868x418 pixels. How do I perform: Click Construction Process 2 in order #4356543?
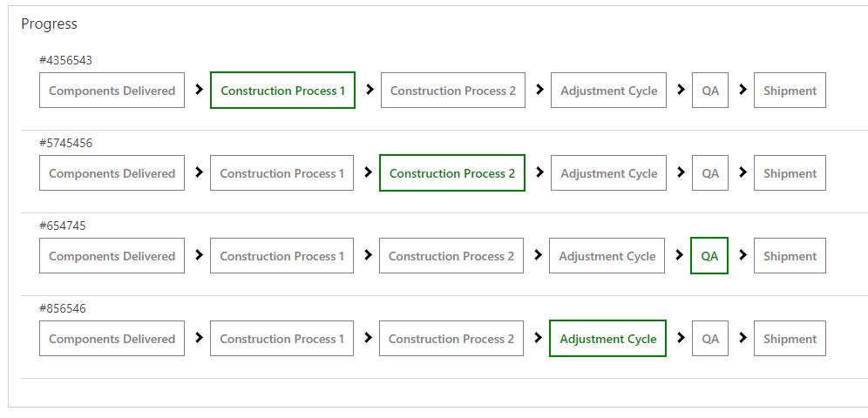452,91
